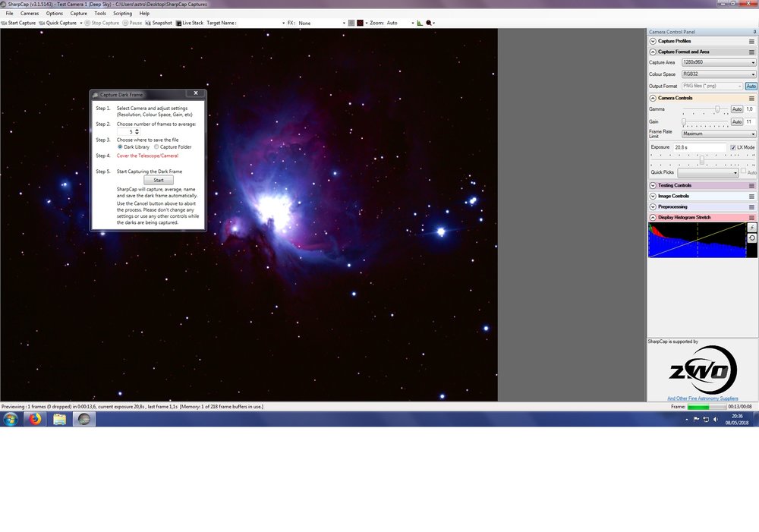Expand the Capture Profiles section

pyautogui.click(x=653, y=41)
